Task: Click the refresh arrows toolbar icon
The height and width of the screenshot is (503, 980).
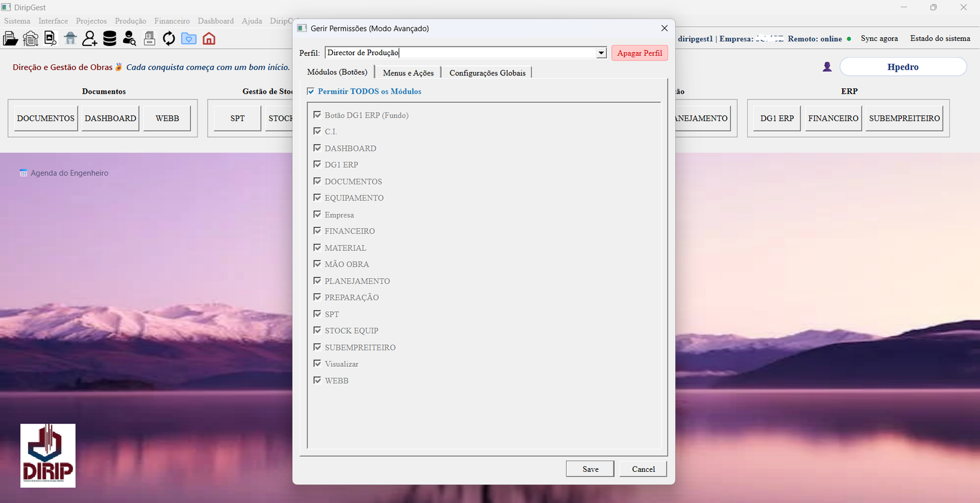Action: coord(169,39)
